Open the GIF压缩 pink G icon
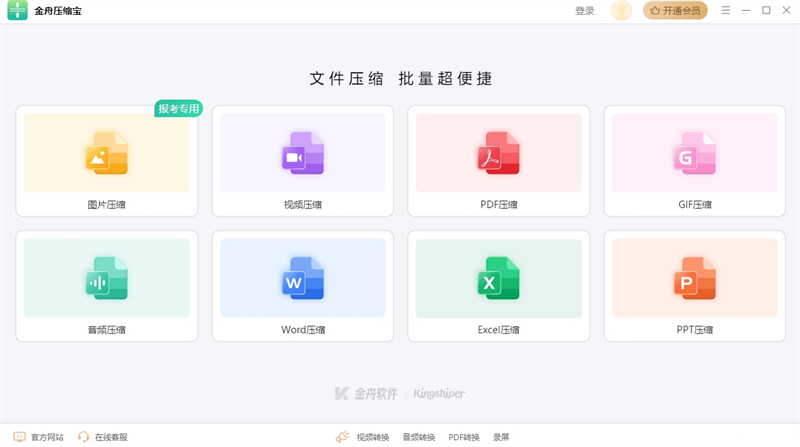 (694, 153)
